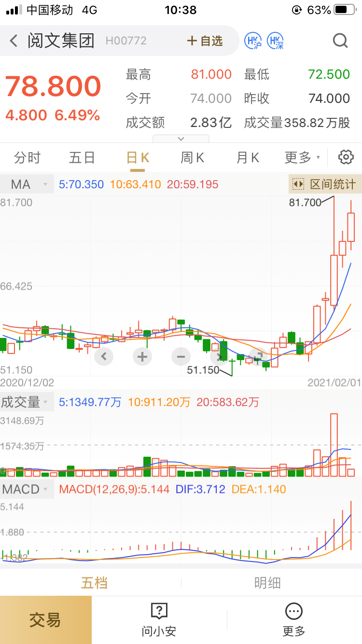Tap the stock code H00772
Screen dimensions: 362x644
click(126, 41)
